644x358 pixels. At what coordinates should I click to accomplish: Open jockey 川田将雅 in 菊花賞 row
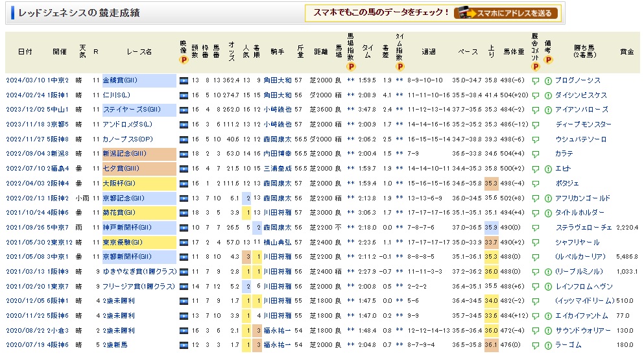click(277, 212)
